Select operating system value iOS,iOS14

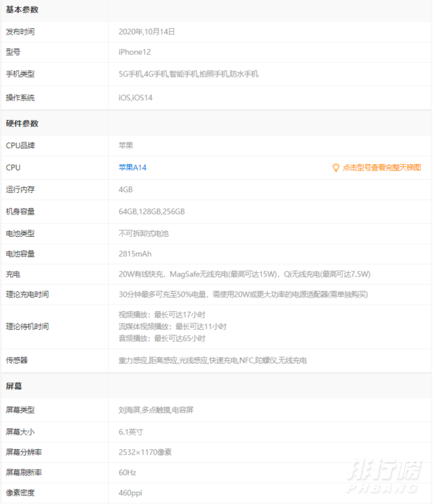136,97
